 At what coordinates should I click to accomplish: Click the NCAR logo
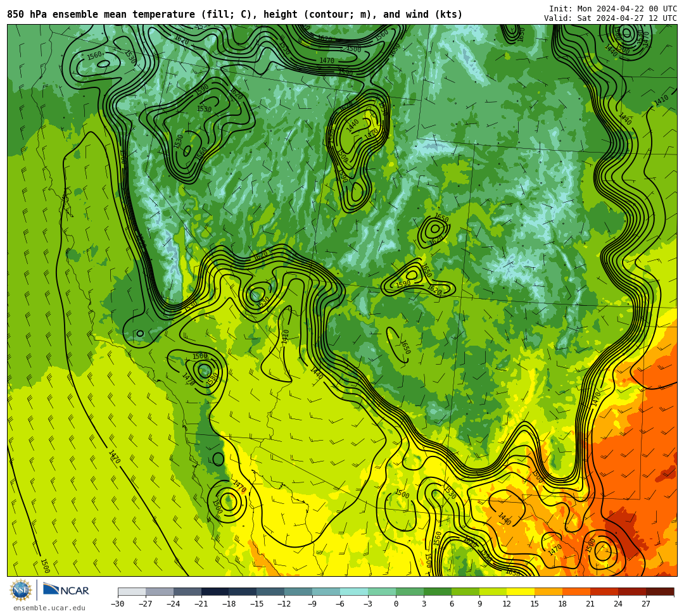[66, 591]
